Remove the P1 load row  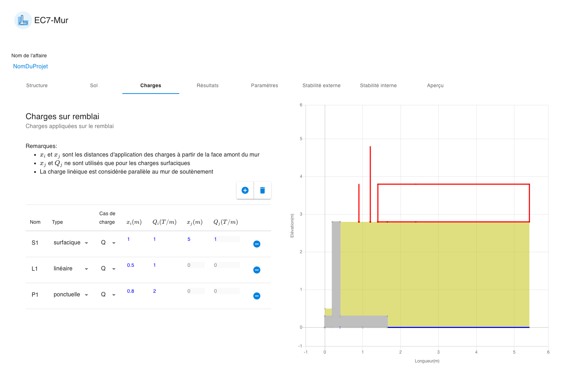257,296
